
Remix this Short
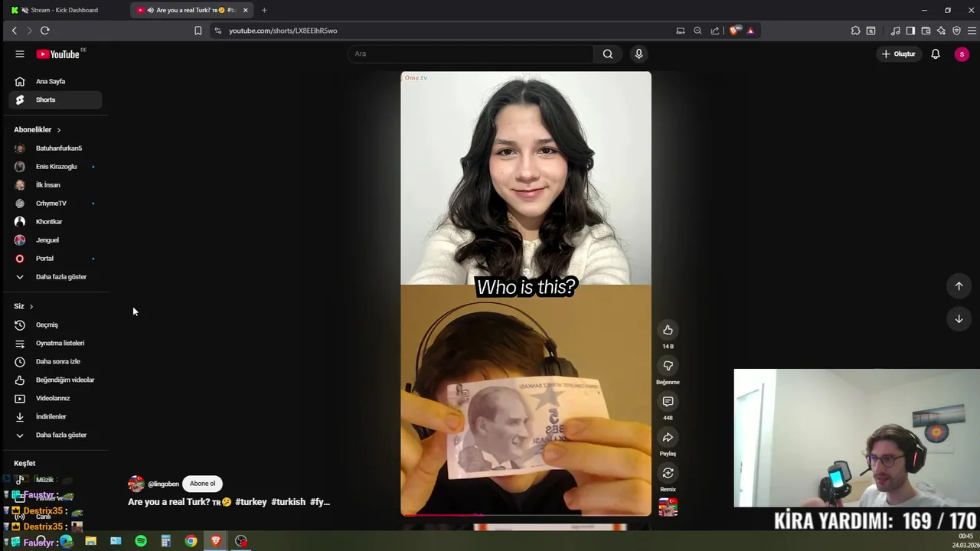tap(668, 473)
